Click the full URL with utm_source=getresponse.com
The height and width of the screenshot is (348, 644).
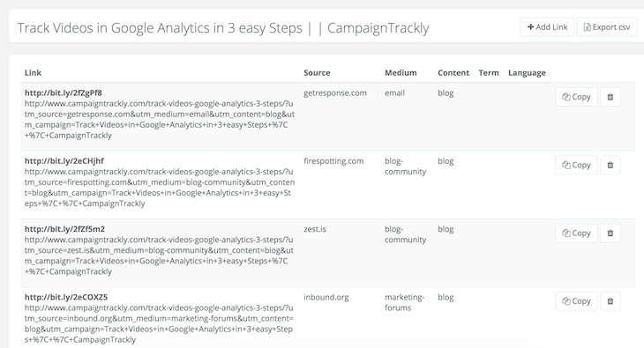coord(160,120)
